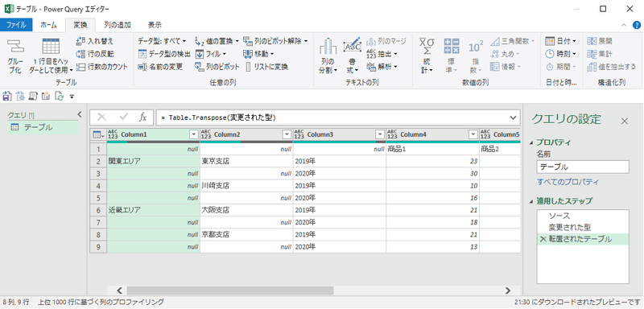Screen dimensions: 644x309
Task: Collapse the Queries (クエリ) pane arrow
Action: click(80, 114)
